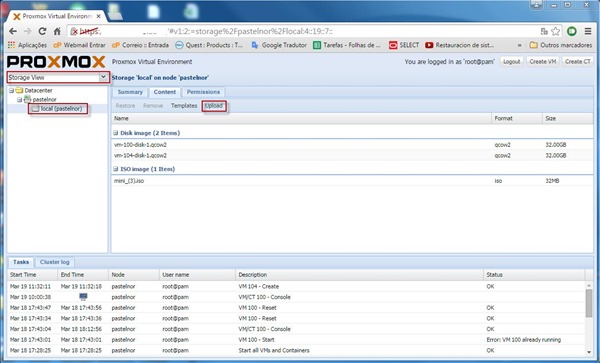Image resolution: width=600 pixels, height=363 pixels.
Task: Click the translate icon in address bar
Action: [x=544, y=31]
